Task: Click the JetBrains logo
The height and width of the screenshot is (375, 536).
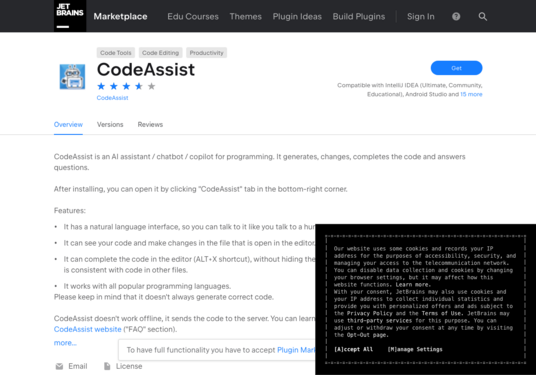Action: [70, 16]
